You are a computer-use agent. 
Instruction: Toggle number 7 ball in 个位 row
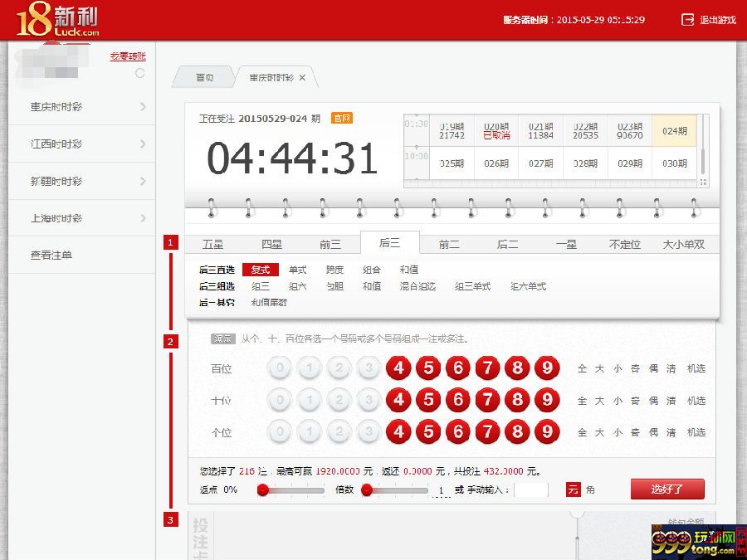[487, 432]
